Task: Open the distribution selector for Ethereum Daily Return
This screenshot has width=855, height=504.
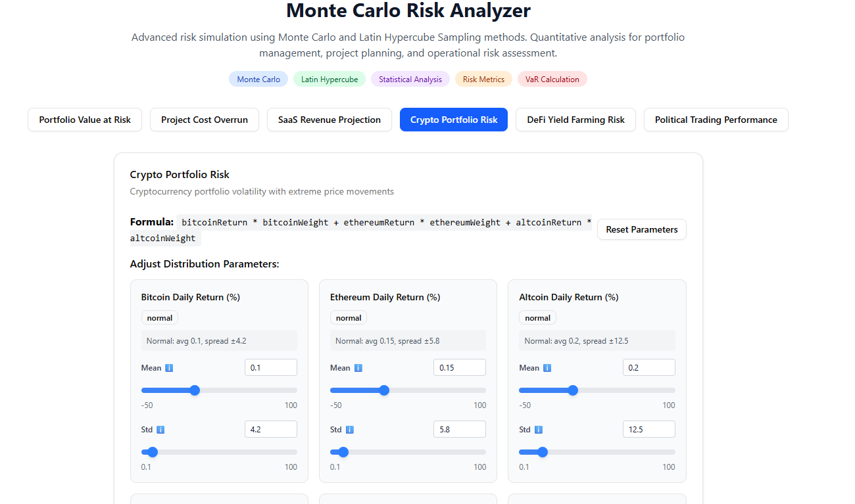Action: pyautogui.click(x=348, y=317)
